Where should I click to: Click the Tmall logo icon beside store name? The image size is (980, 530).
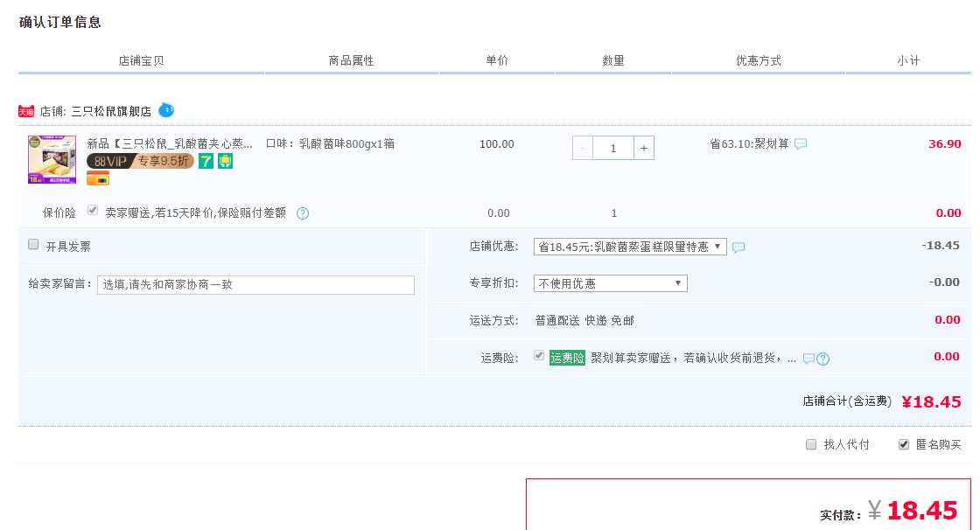(26, 111)
